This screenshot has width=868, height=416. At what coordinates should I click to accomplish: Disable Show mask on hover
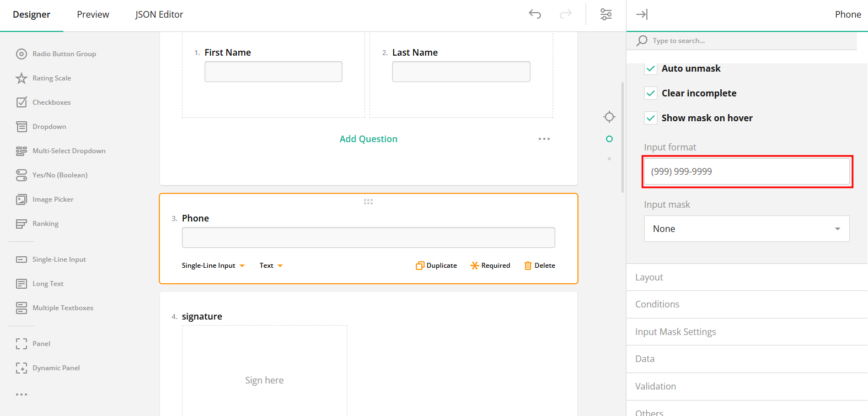point(651,118)
